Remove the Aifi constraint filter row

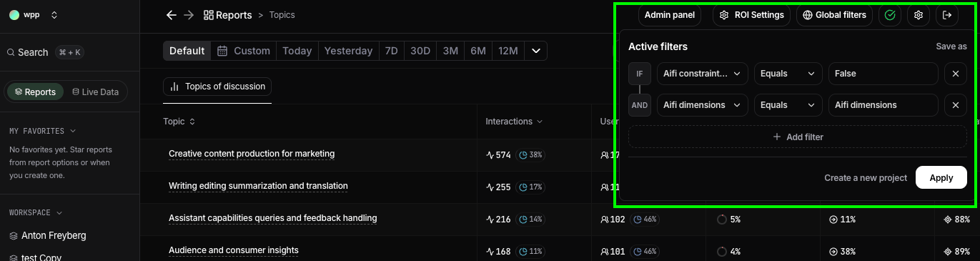click(x=956, y=74)
